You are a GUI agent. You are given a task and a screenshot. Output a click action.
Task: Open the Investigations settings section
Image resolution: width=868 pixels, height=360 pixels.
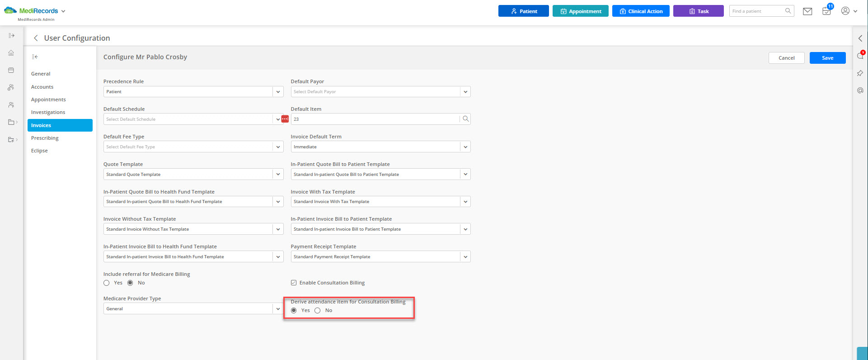pos(60,112)
